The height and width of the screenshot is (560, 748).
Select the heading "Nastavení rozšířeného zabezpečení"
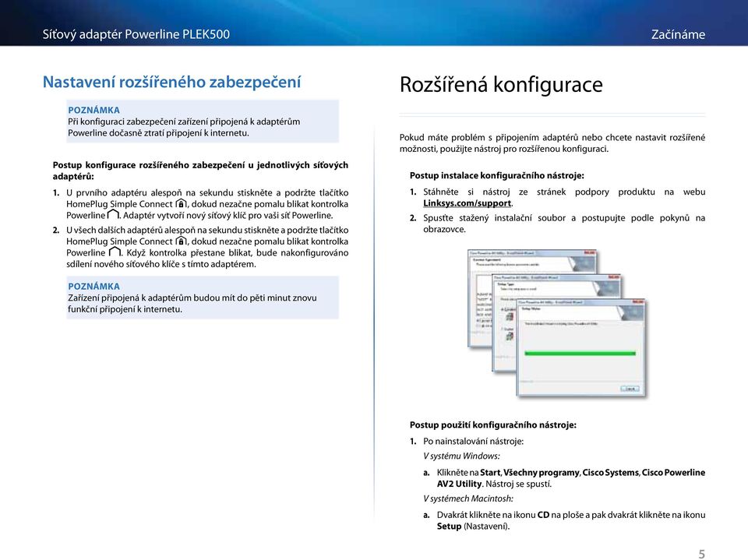tap(171, 82)
